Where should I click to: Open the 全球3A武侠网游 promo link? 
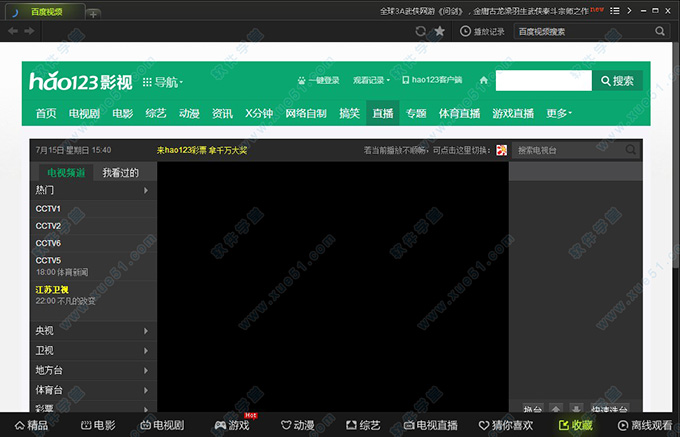pos(484,11)
